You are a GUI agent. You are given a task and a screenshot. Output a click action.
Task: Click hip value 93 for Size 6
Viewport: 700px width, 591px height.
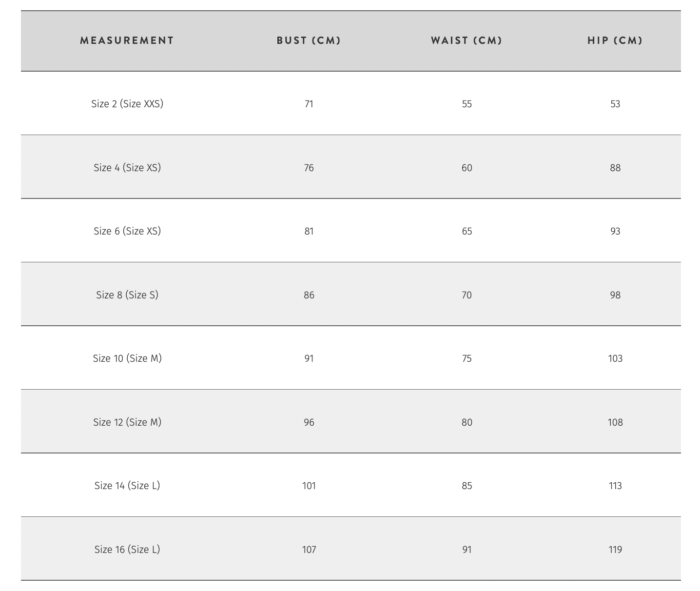click(x=615, y=231)
